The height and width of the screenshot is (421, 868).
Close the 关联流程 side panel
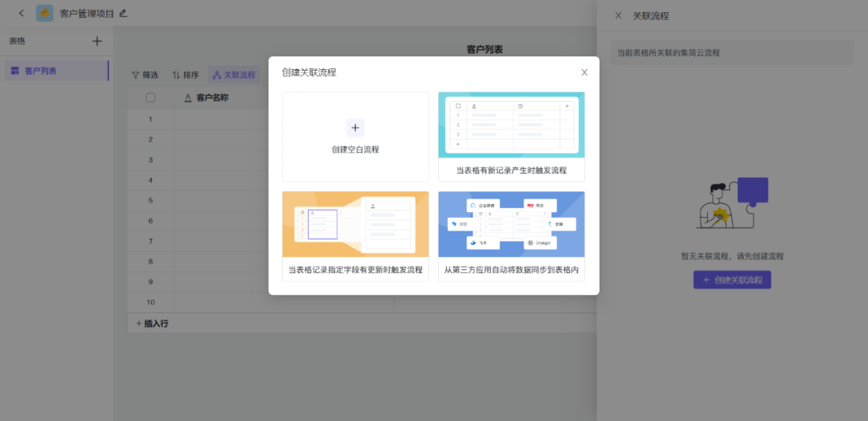tap(618, 15)
